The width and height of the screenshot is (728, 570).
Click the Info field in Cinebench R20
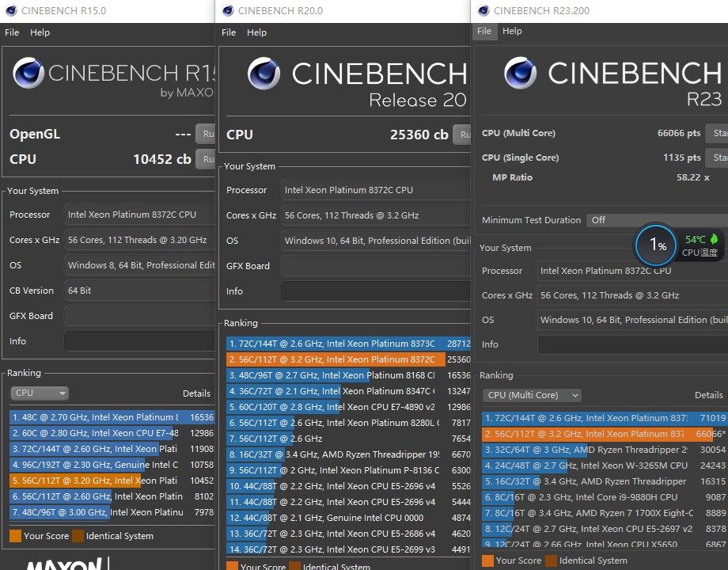click(x=376, y=291)
